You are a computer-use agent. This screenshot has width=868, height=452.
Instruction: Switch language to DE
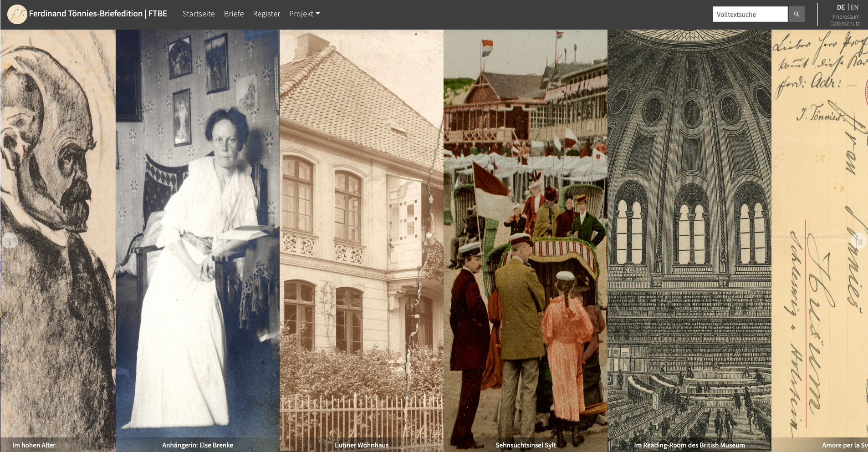841,7
